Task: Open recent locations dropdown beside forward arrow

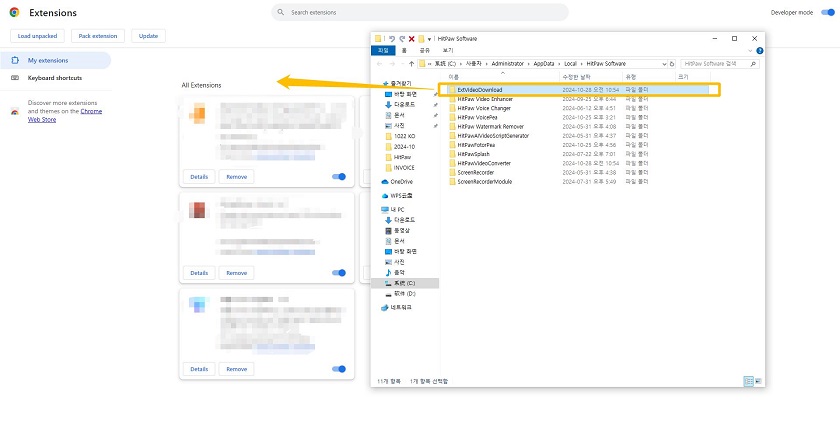Action: pyautogui.click(x=401, y=64)
